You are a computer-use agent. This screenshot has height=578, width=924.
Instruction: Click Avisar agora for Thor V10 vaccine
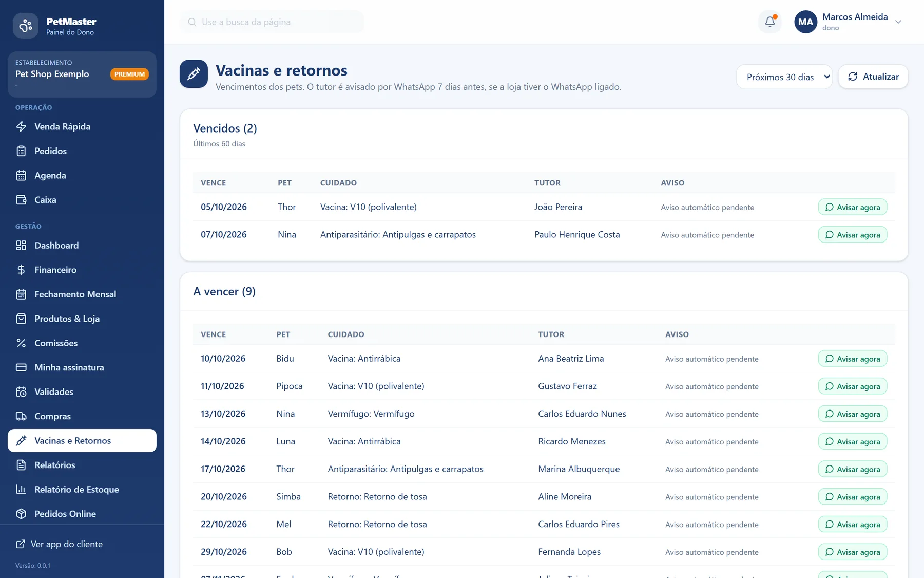(x=853, y=207)
